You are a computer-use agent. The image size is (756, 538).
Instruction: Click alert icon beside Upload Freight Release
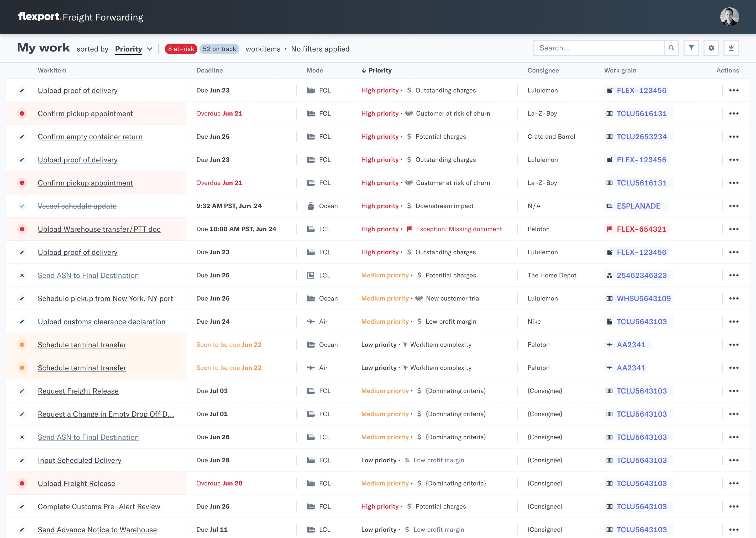[x=22, y=483]
